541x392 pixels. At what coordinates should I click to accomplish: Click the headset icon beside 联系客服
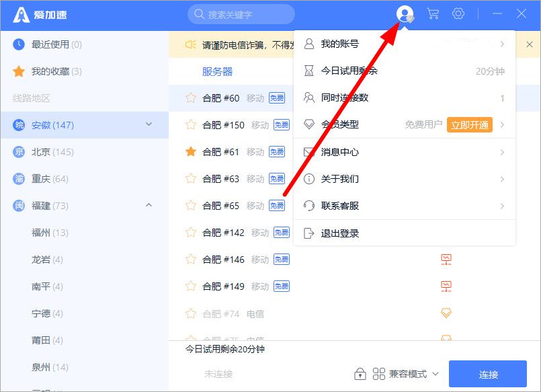point(308,206)
